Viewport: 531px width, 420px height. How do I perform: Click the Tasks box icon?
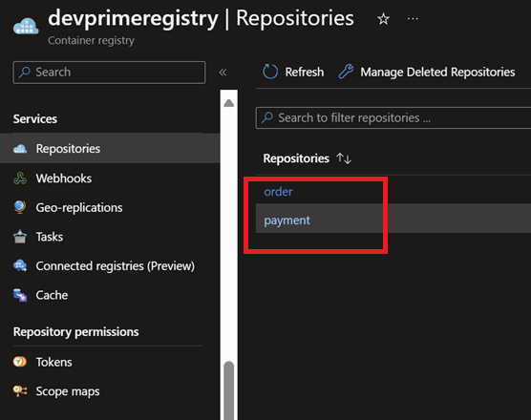pyautogui.click(x=20, y=237)
